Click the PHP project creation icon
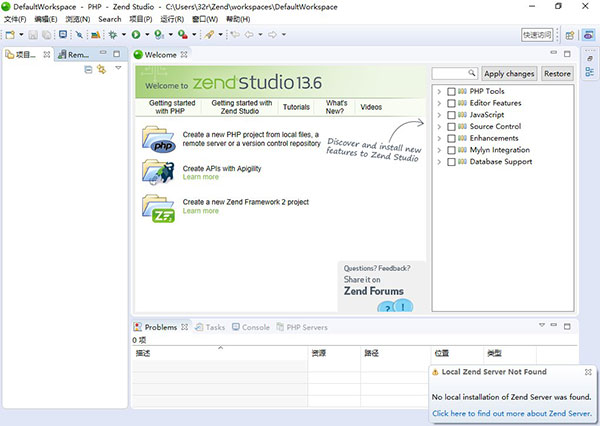600x426 pixels. pos(159,138)
